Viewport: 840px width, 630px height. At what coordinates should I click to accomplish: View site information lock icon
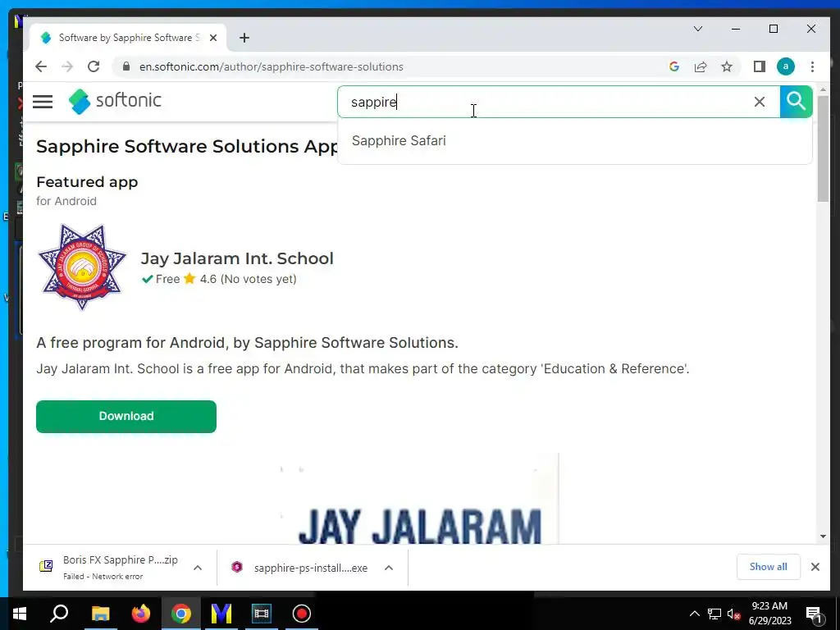[x=126, y=66]
